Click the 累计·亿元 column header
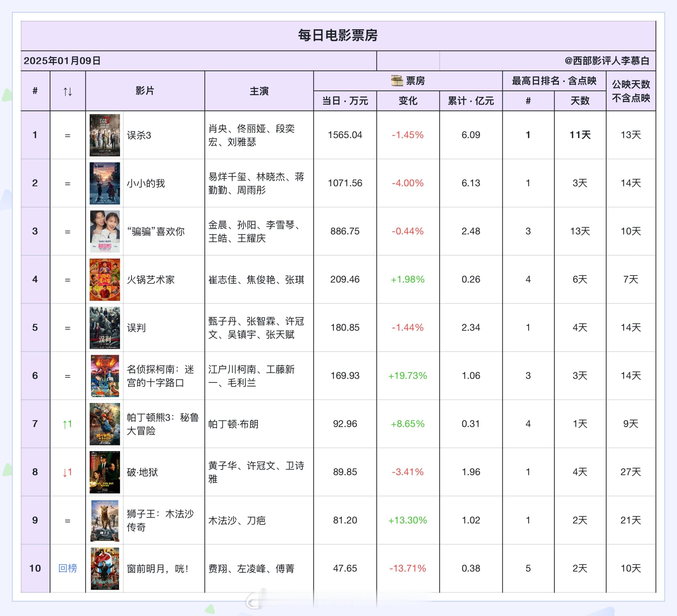This screenshot has height=616, width=677. point(471,101)
